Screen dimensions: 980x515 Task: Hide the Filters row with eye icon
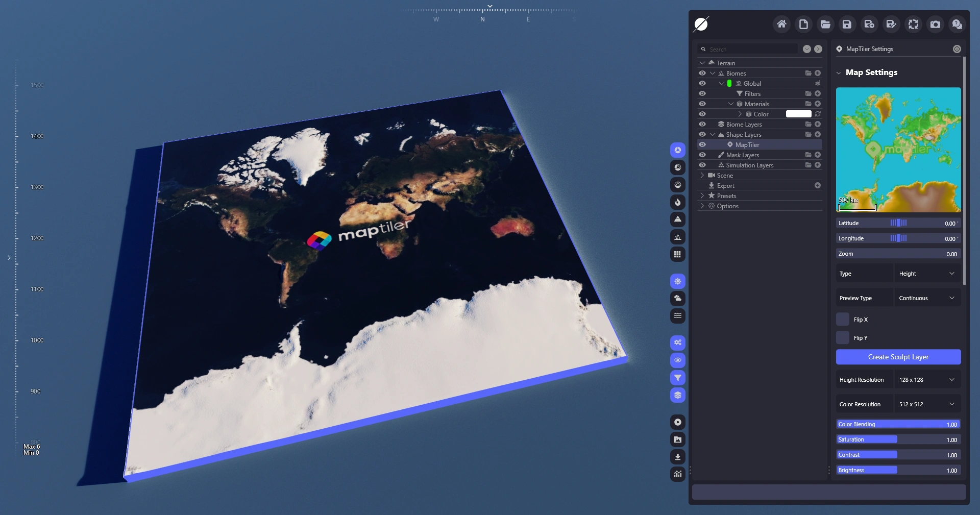point(702,93)
